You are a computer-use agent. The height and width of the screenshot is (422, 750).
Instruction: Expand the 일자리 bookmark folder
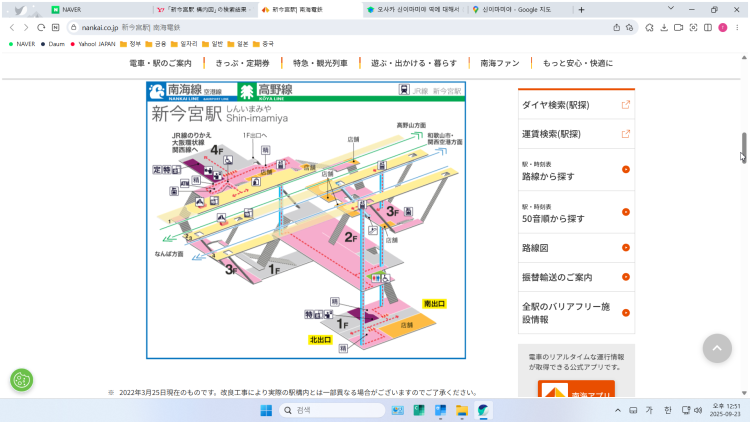184,44
